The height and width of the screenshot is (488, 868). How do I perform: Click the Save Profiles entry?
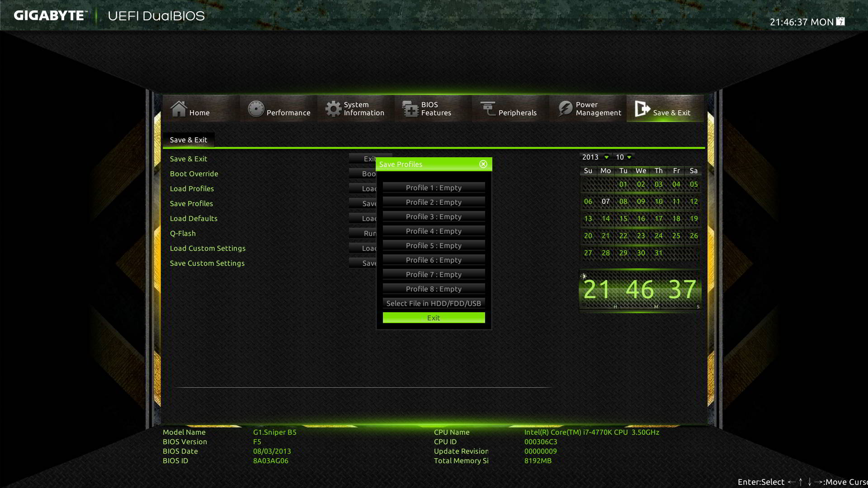[191, 203]
